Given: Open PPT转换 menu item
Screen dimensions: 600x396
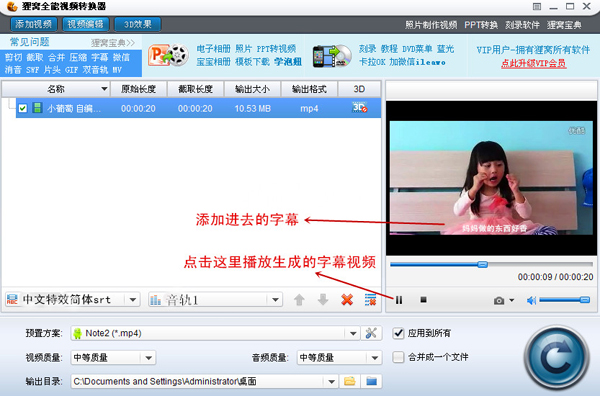Looking at the screenshot, I should 481,25.
